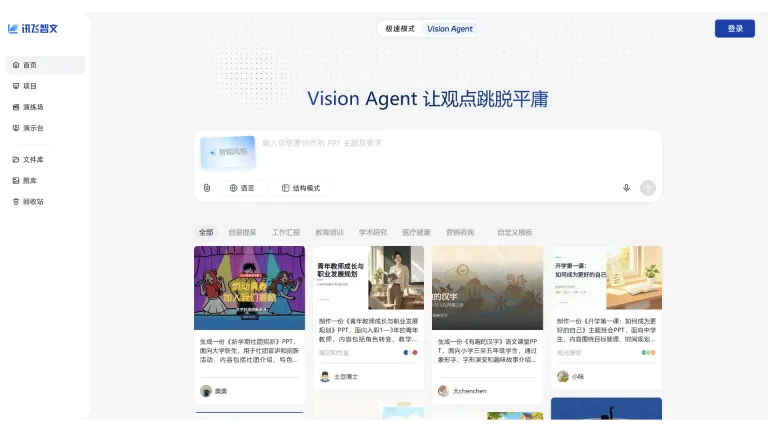Switch to 极速模式 mode
The image size is (768, 432).
(x=400, y=29)
